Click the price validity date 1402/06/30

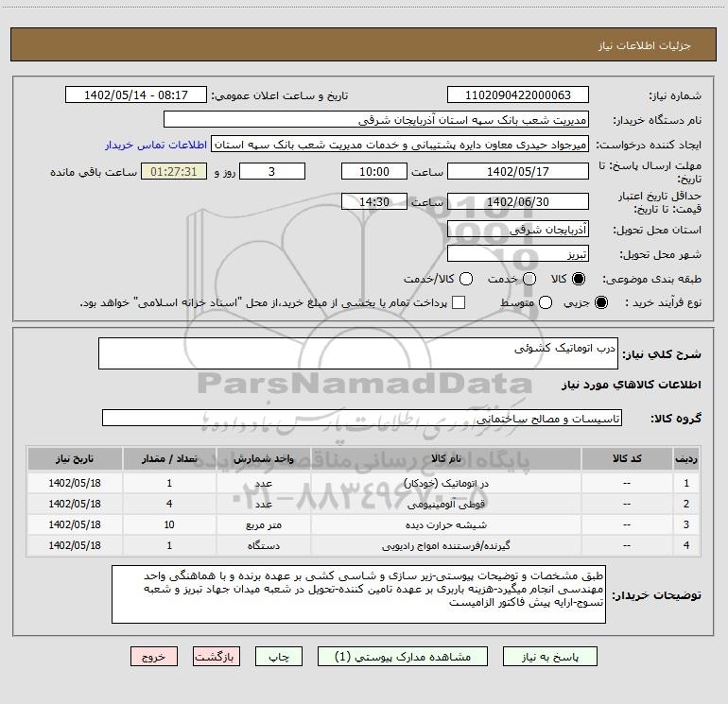(x=518, y=201)
